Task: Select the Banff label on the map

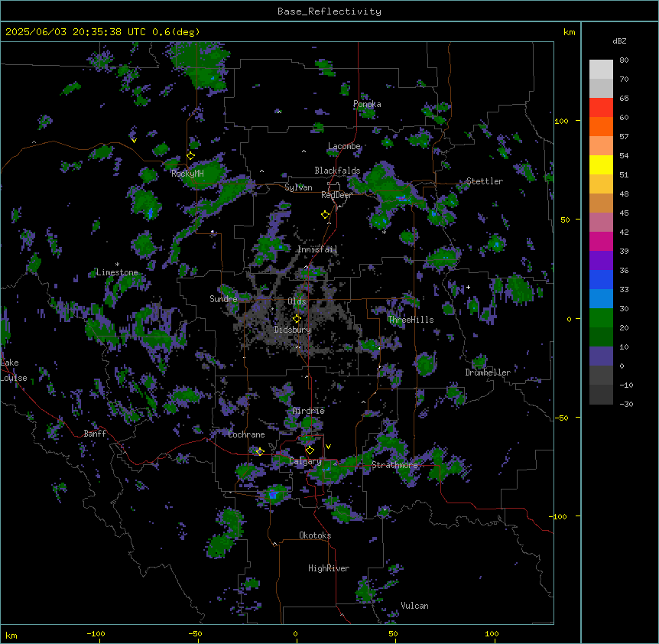Action: pos(95,434)
